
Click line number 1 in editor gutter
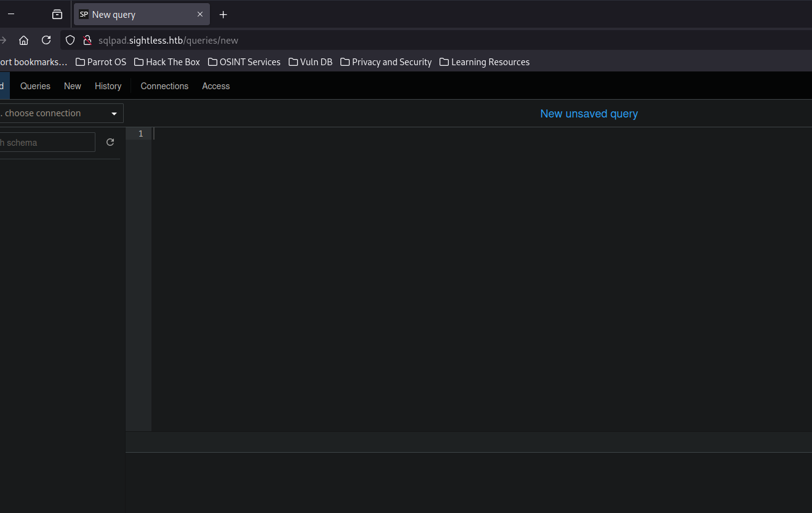coord(140,133)
